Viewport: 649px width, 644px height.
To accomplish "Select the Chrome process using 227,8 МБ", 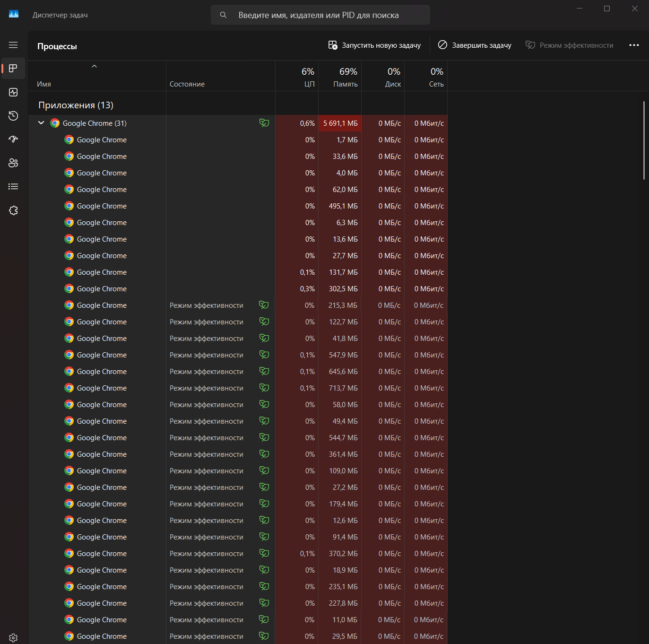I will click(238, 603).
